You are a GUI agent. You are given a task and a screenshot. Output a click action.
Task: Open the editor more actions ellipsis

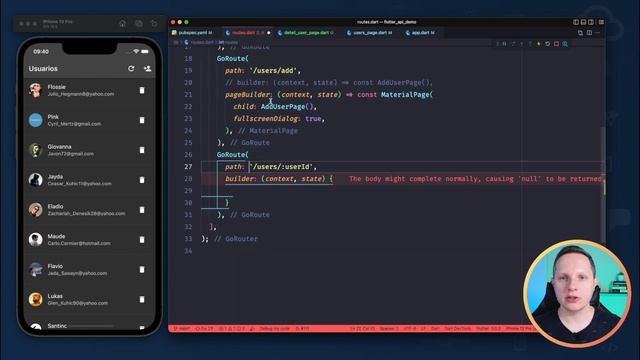pos(598,33)
